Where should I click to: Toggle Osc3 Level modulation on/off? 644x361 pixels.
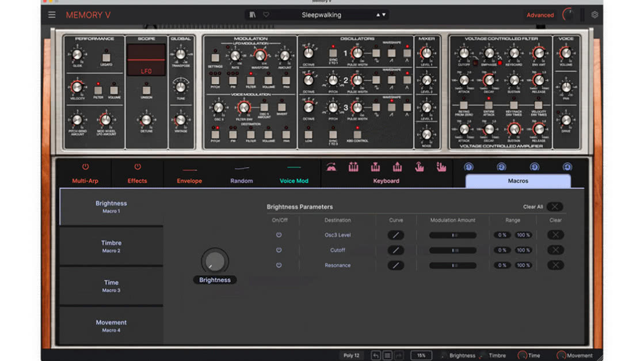279,235
